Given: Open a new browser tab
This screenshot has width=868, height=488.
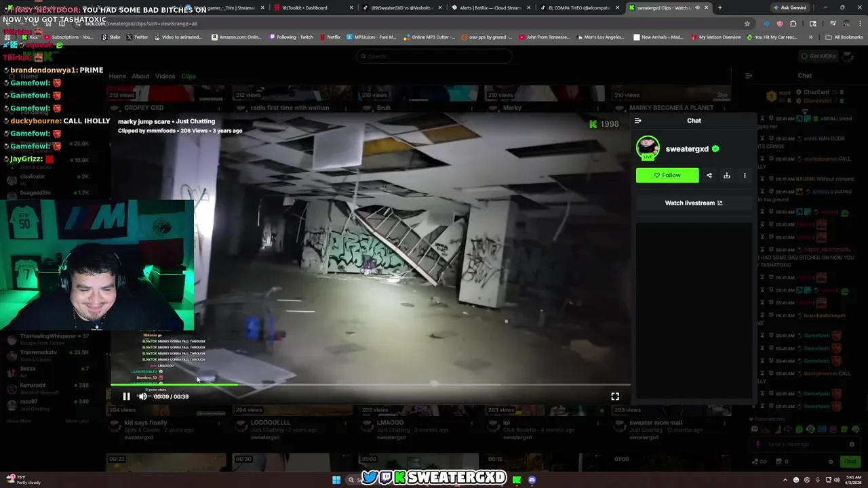Looking at the screenshot, I should 719,7.
